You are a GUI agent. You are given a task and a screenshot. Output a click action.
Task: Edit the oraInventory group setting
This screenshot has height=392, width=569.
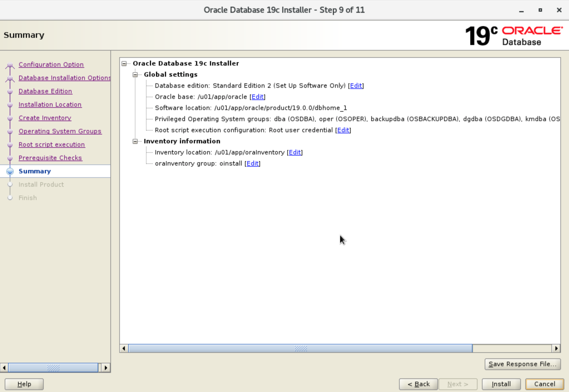pyautogui.click(x=252, y=163)
